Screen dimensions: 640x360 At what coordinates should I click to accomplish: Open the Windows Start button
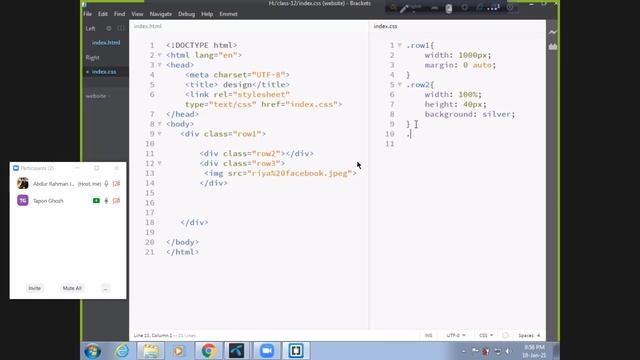(x=93, y=351)
